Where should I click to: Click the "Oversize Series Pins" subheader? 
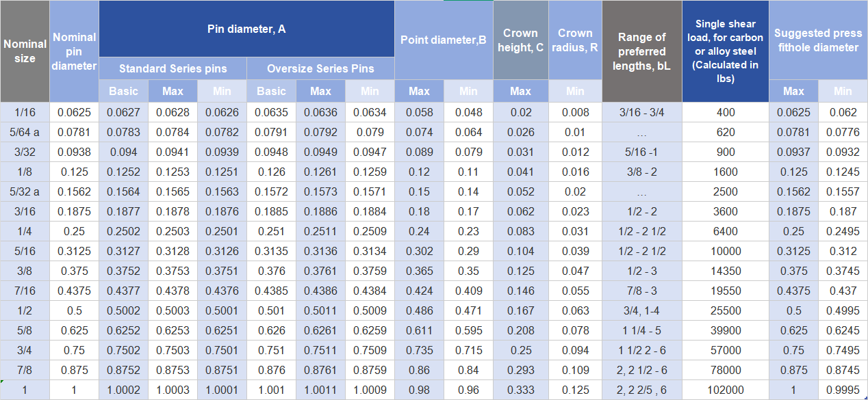point(320,68)
